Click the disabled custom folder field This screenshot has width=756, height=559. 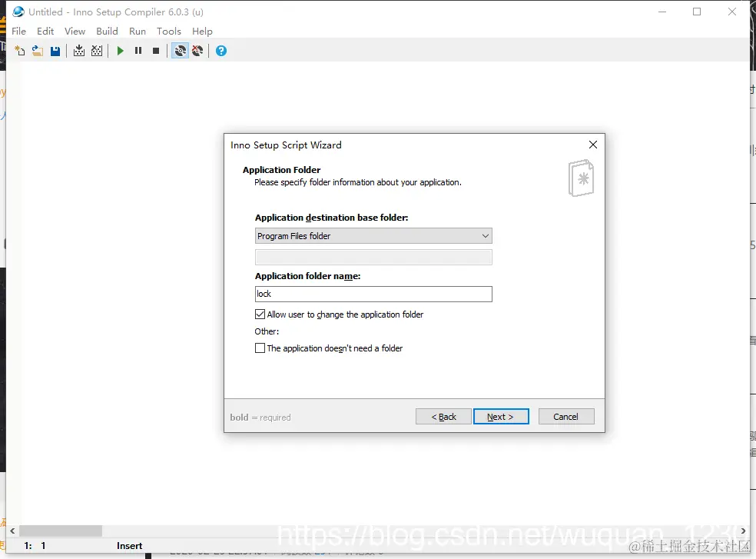[373, 258]
